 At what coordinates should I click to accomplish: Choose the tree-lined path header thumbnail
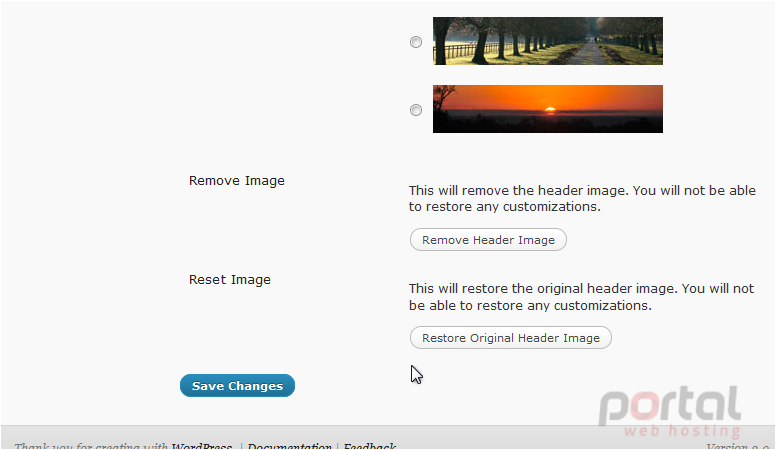(547, 41)
